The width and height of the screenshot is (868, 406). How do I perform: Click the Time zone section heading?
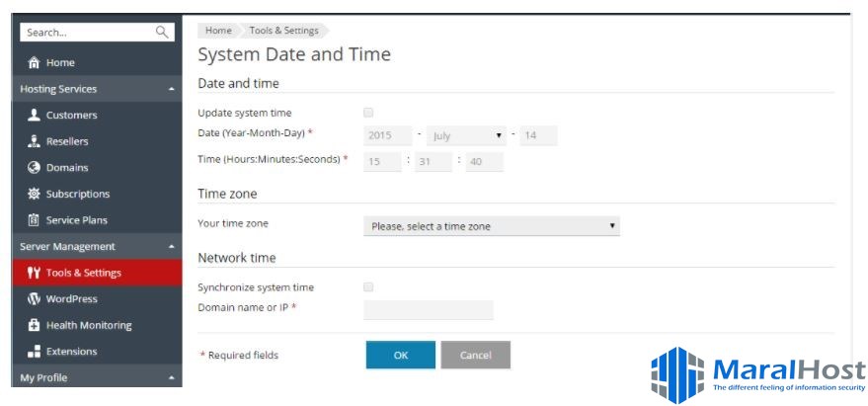pyautogui.click(x=227, y=194)
